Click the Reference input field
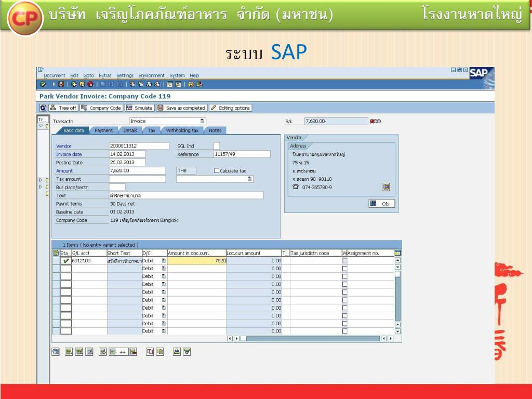This screenshot has width=532, height=399. (x=242, y=154)
